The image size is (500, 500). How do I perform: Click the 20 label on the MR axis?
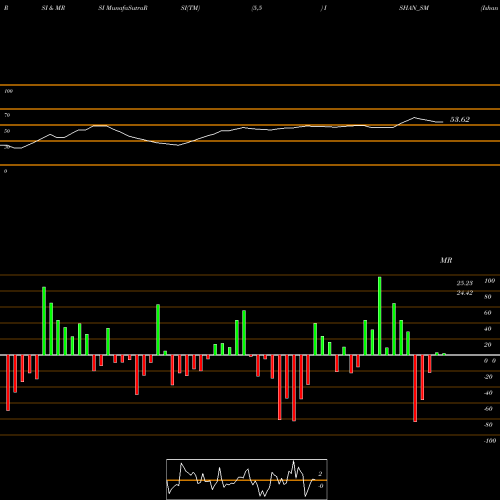click(488, 345)
